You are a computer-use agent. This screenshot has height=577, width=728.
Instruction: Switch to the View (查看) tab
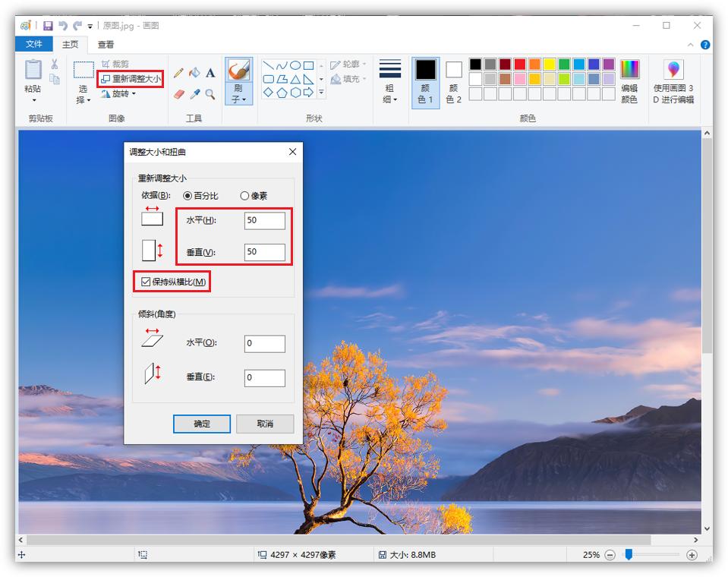click(x=106, y=45)
